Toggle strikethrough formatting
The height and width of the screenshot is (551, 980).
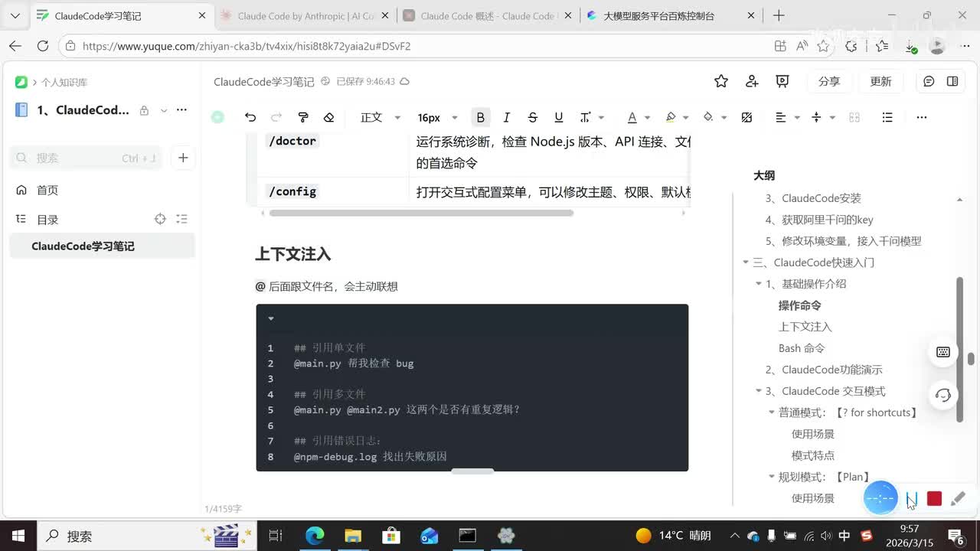point(533,117)
